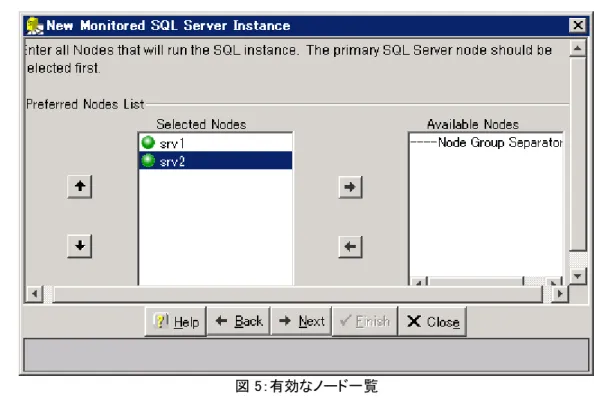
Task: Click Available Nodes horizontal scrollbar thumb
Action: pyautogui.click(x=475, y=281)
